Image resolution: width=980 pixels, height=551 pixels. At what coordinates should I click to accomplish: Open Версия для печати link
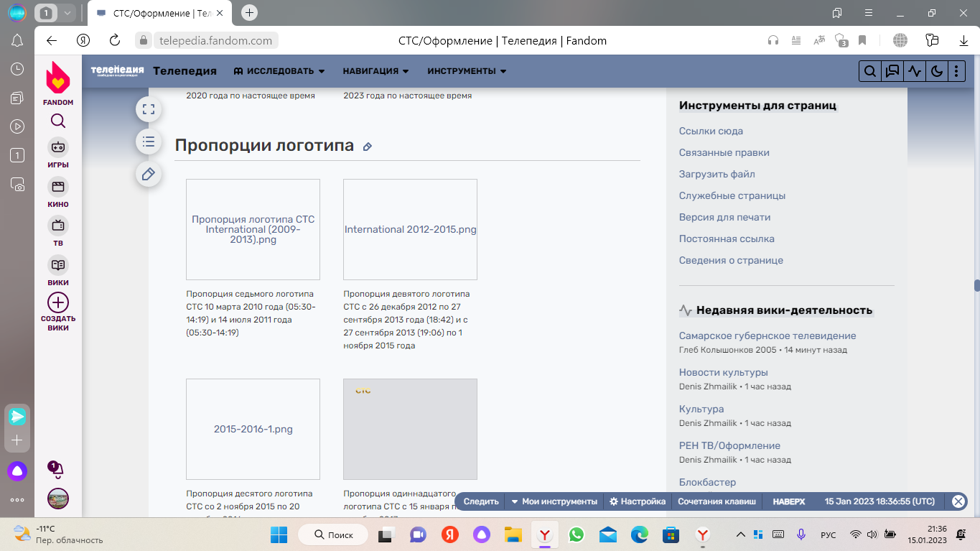pos(725,217)
